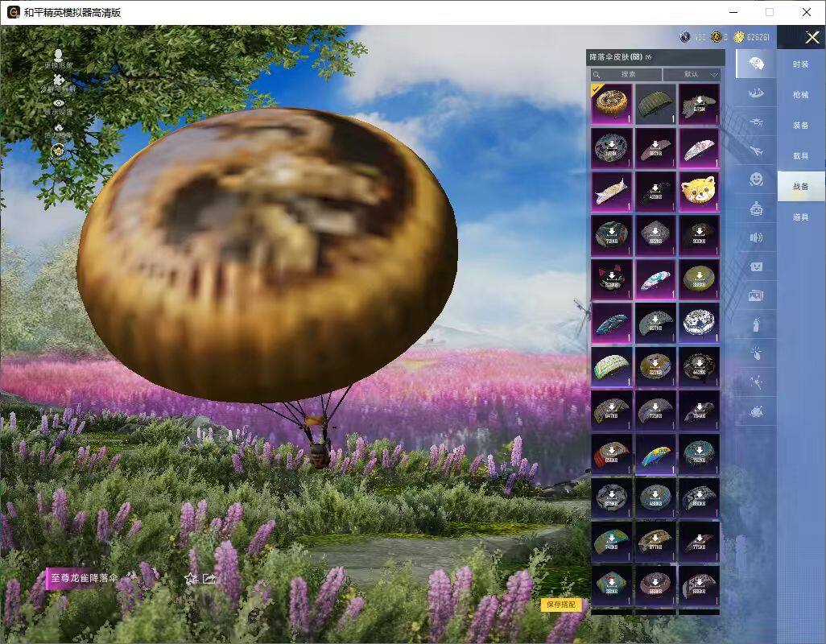Open the tapping finger gesture category
Screen dimensions: 826x644
[x=756, y=353]
